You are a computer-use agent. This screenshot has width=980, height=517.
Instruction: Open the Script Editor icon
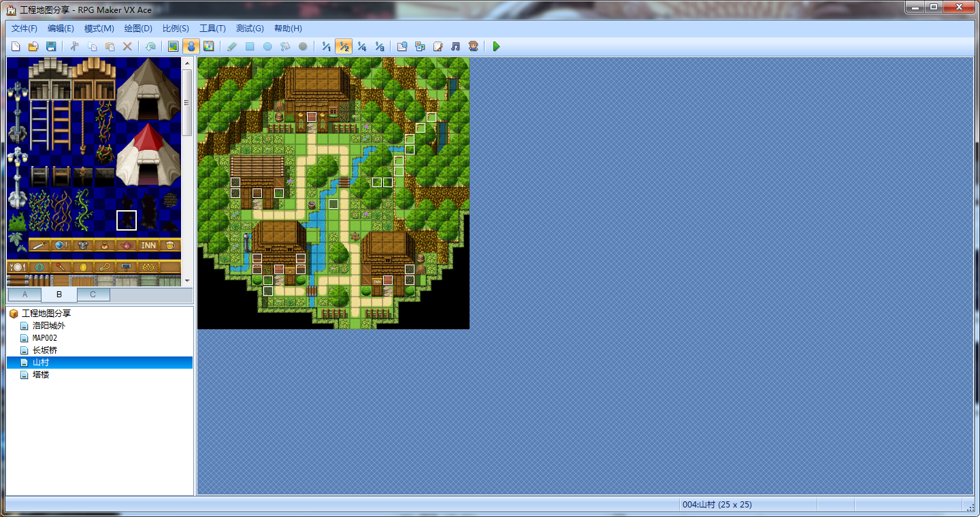[x=438, y=46]
